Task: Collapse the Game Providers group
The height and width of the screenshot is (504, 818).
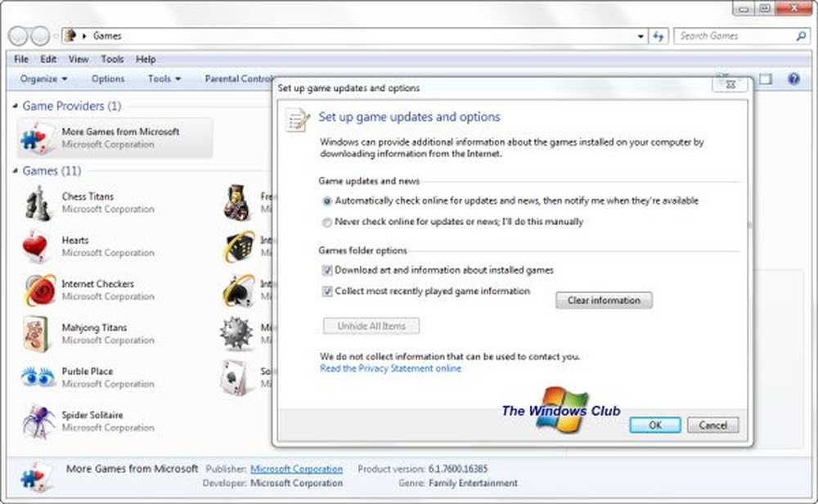Action: pos(16,106)
